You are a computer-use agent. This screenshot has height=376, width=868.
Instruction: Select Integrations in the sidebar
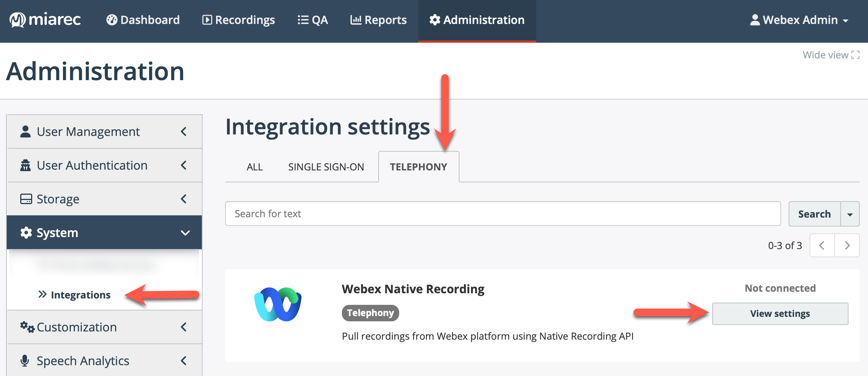coord(81,295)
